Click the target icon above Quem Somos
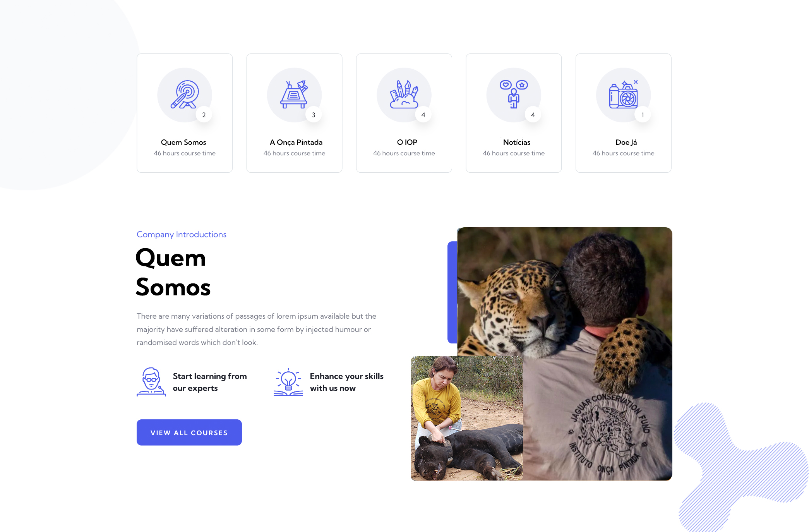This screenshot has width=809, height=532. click(x=185, y=94)
